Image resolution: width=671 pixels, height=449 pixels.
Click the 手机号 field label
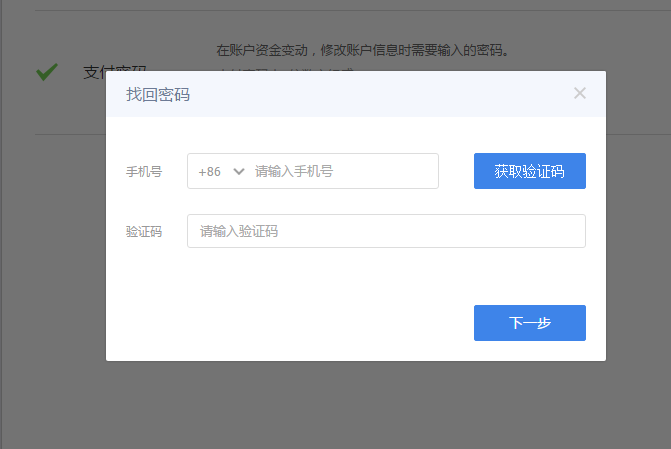click(x=144, y=171)
